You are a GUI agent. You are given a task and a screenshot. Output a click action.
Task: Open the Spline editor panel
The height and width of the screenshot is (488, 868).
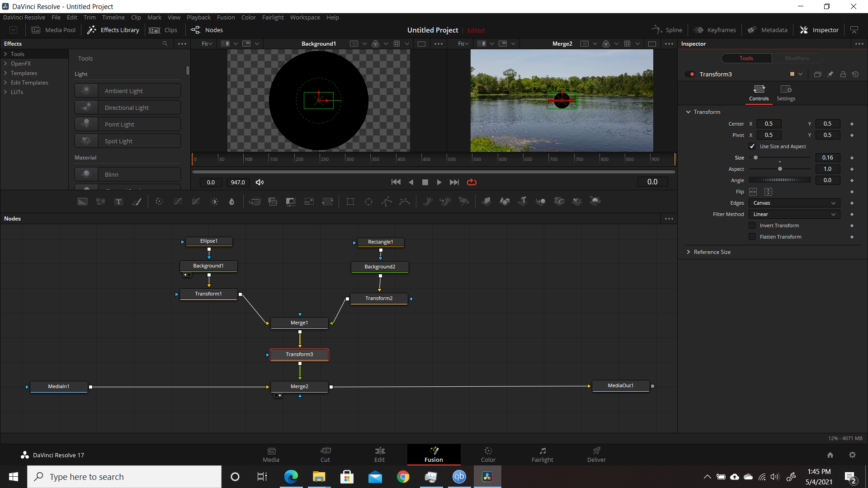coord(667,30)
